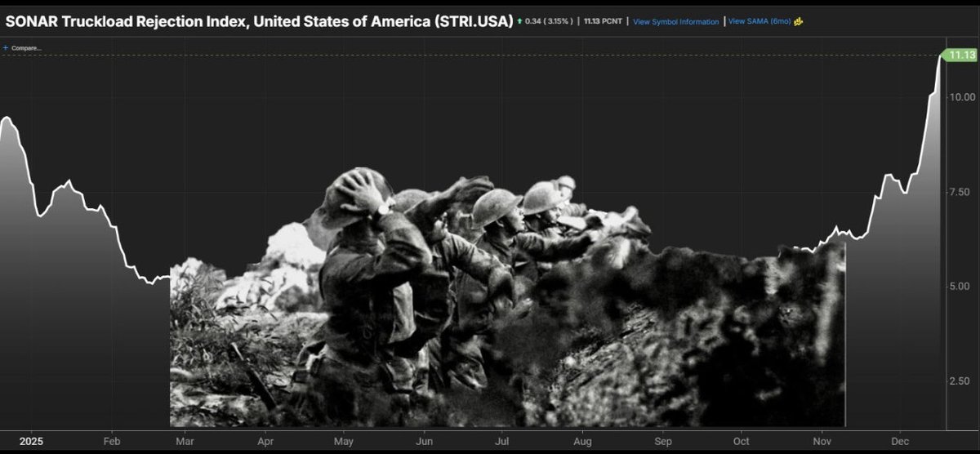Click the Jul label on the time axis

coord(502,441)
